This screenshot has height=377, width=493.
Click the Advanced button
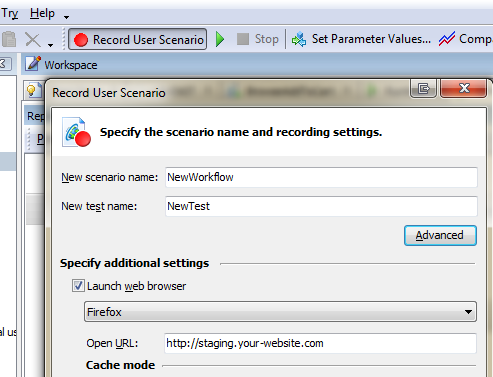tap(440, 235)
